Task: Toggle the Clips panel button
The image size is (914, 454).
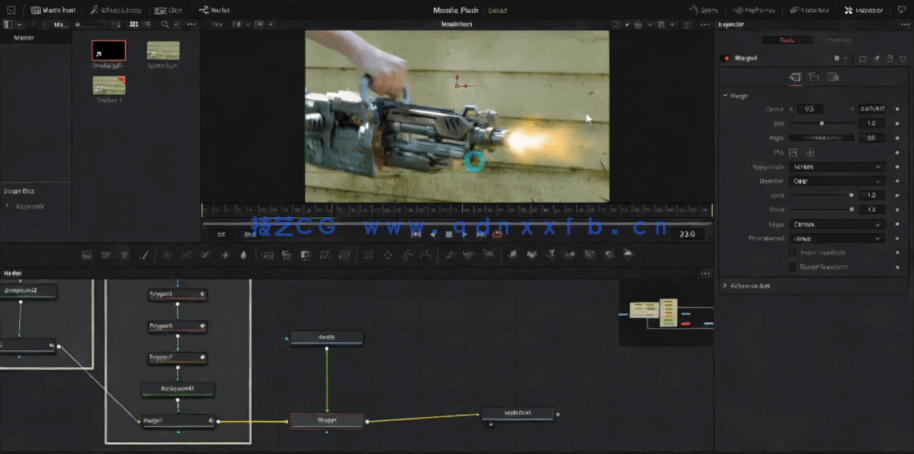Action: [168, 10]
